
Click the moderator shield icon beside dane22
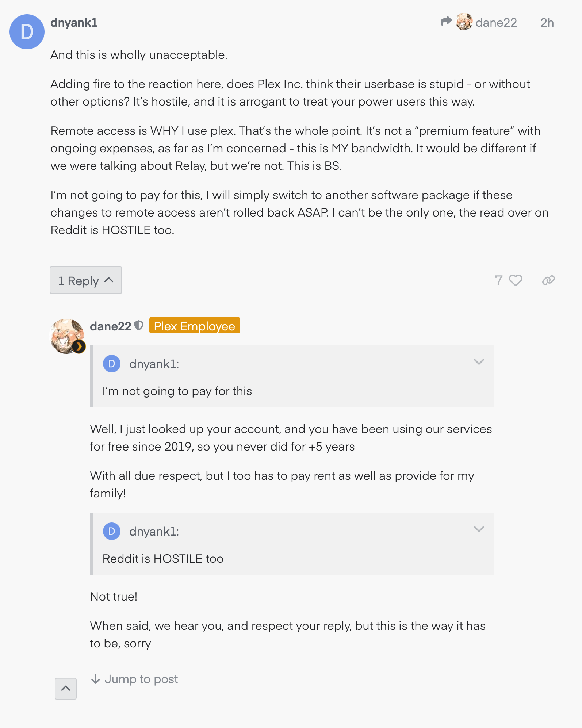139,325
